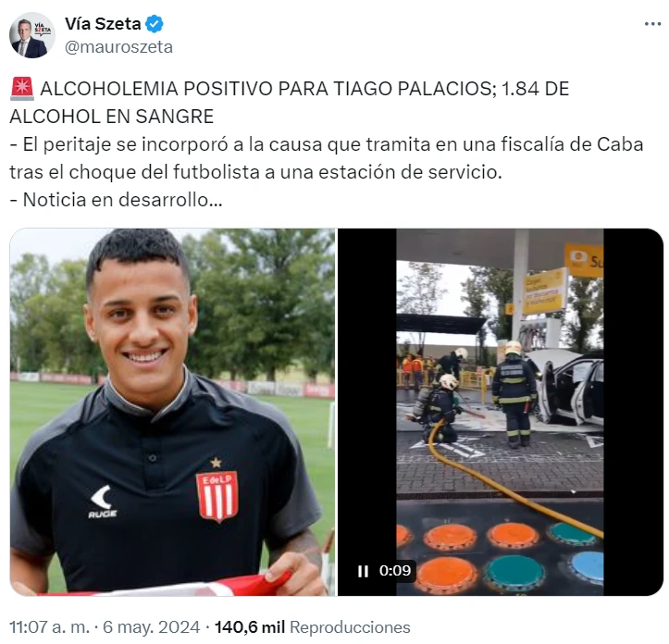The width and height of the screenshot is (669, 644).
Task: Open the @mauroszeta handle link
Action: (x=118, y=47)
